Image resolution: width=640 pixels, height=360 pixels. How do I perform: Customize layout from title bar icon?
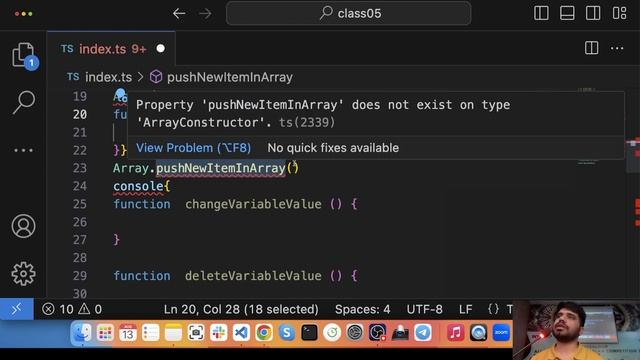[x=619, y=13]
